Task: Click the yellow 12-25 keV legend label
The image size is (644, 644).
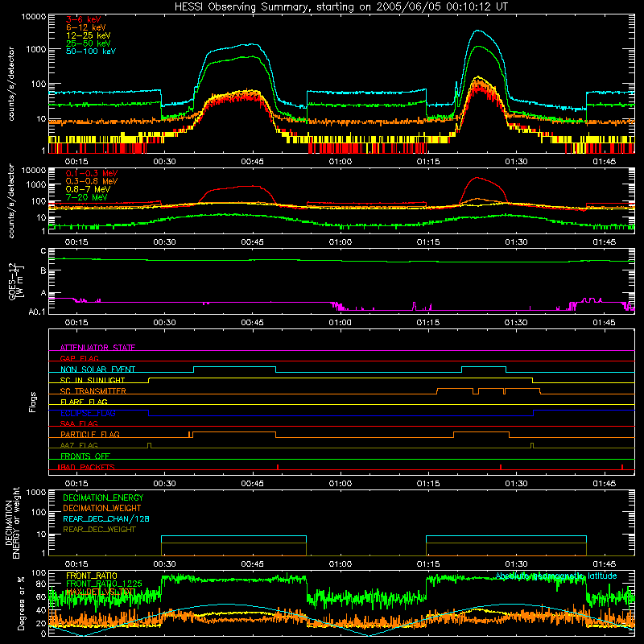Action: coord(88,35)
